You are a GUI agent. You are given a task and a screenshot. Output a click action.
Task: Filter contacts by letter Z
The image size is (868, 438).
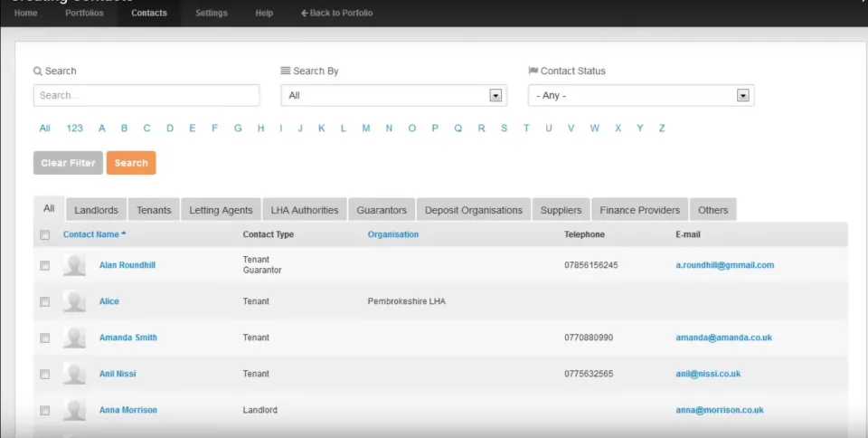[x=662, y=128]
